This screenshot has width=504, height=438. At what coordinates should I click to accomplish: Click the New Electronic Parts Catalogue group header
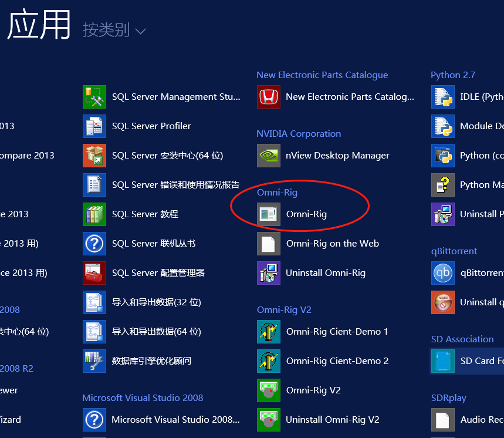[x=322, y=75]
